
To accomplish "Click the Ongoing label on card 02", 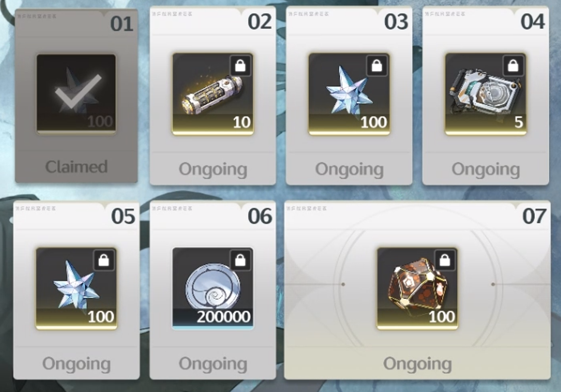I will pyautogui.click(x=213, y=169).
